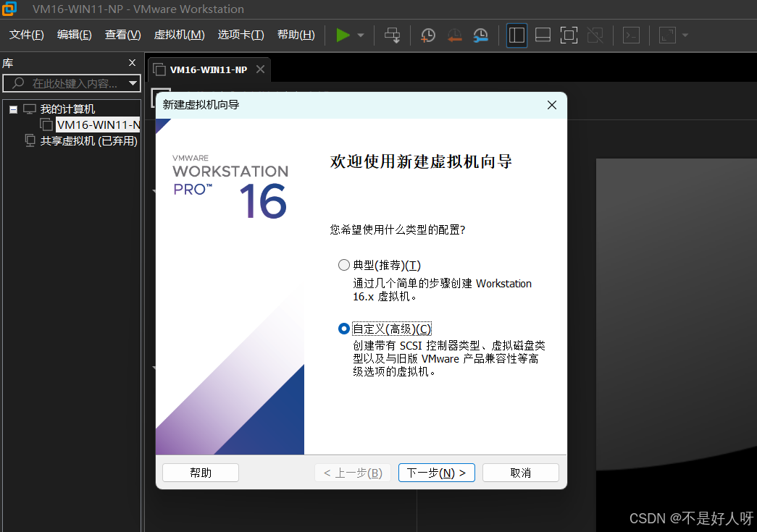Click the Take Snapshot clock icon
The width and height of the screenshot is (757, 532).
pyautogui.click(x=427, y=35)
